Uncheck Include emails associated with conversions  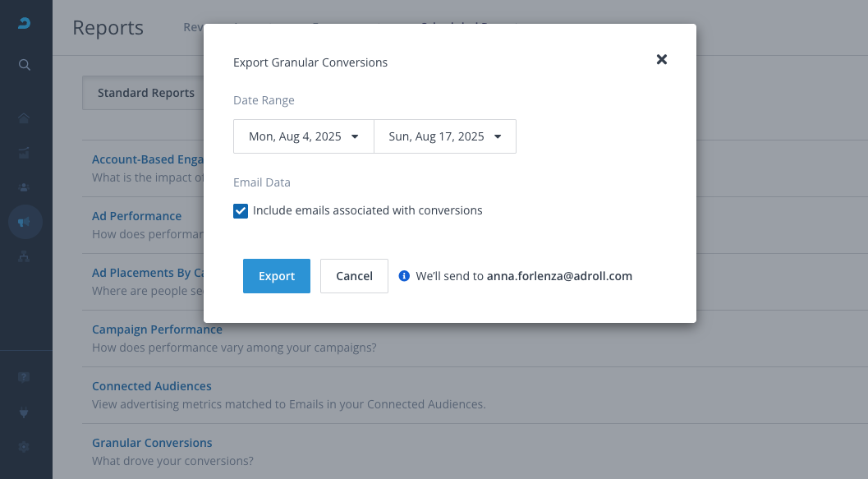coord(241,211)
